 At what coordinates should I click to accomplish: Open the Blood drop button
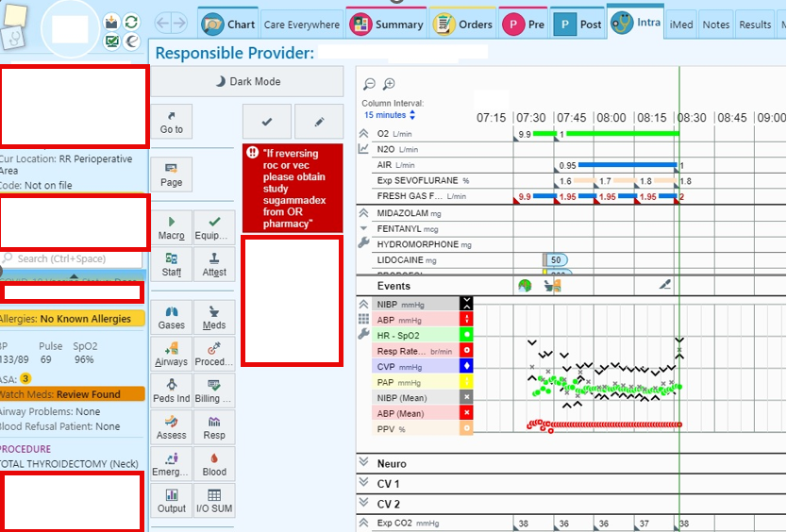tap(214, 463)
